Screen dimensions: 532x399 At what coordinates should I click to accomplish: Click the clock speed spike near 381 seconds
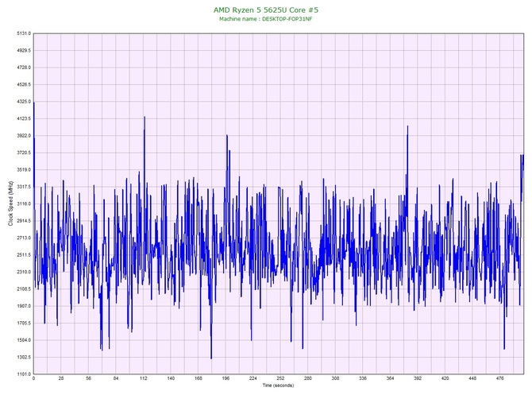tap(407, 126)
